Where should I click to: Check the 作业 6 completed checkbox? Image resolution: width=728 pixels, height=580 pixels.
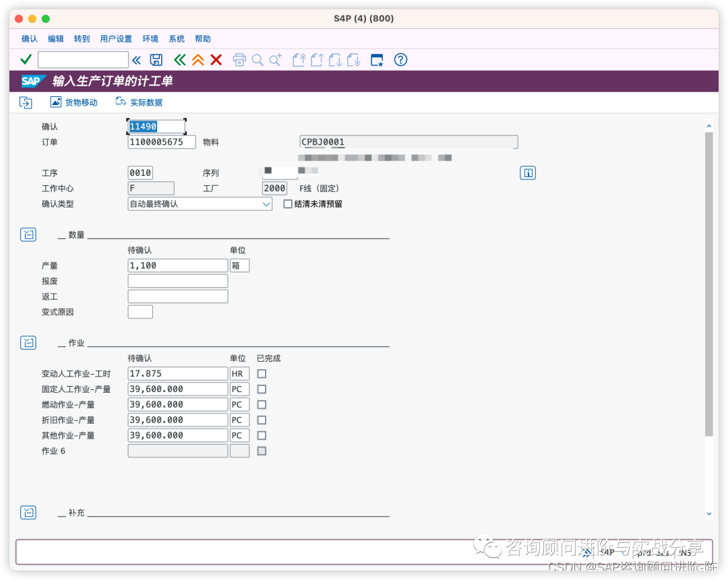(x=262, y=451)
